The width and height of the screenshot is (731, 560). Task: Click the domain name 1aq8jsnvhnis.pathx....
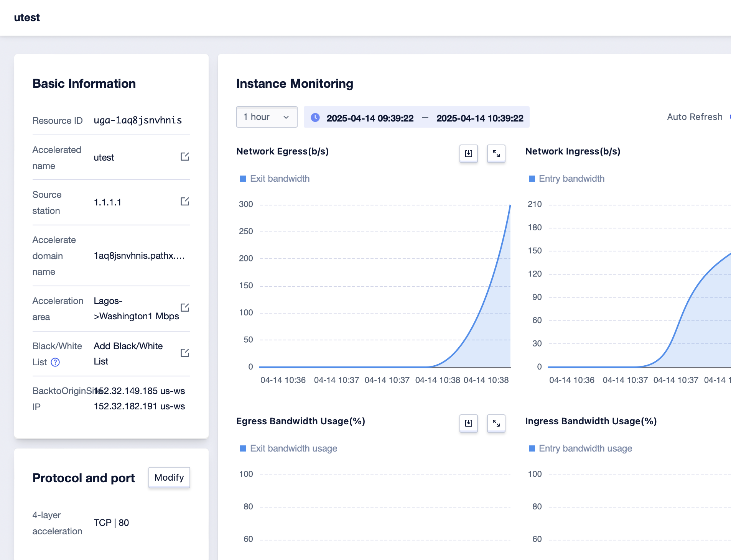click(x=139, y=256)
